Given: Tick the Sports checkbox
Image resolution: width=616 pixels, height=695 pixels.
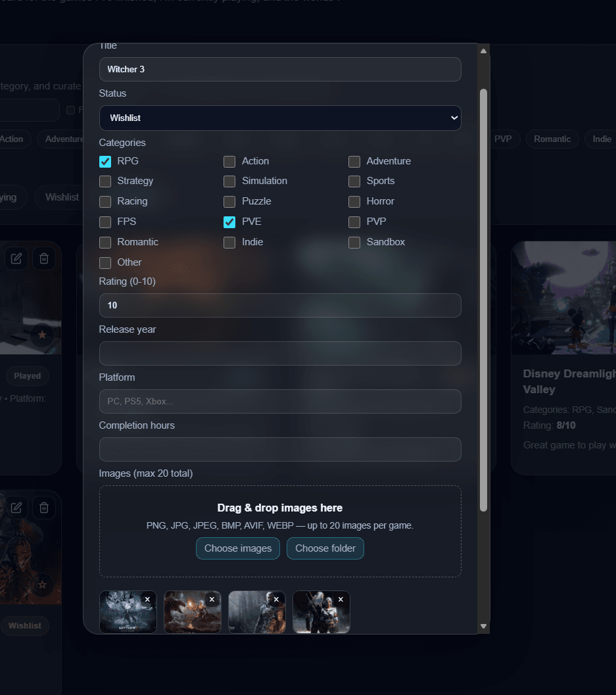Looking at the screenshot, I should (354, 181).
